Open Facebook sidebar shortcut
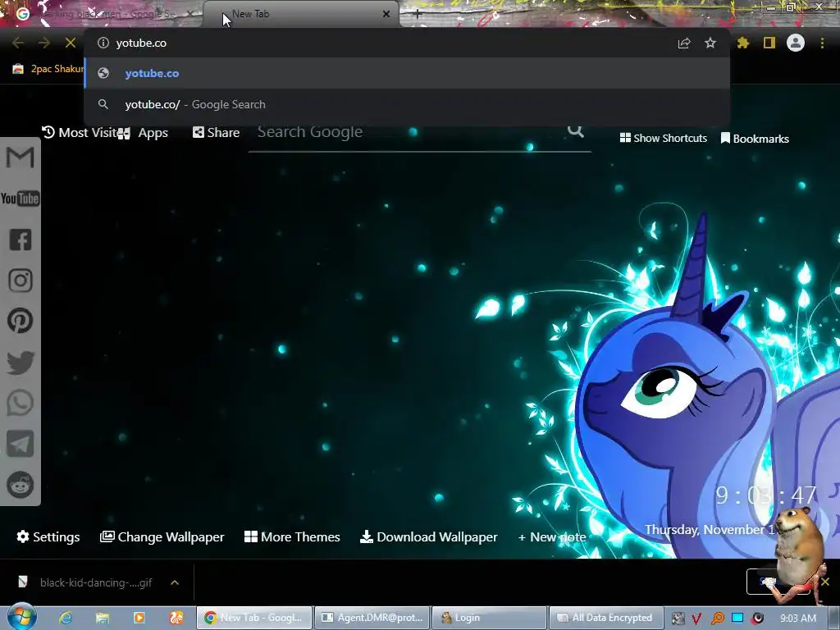 (21, 240)
